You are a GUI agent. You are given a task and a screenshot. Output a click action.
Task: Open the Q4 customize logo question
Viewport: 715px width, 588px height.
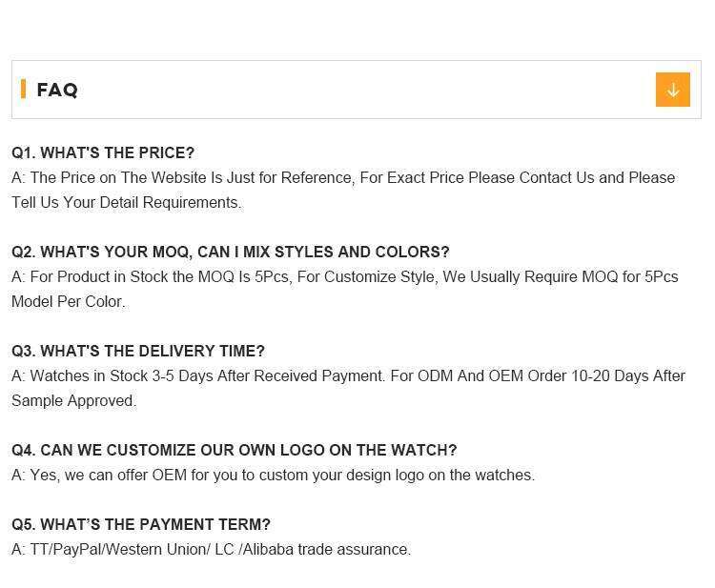[234, 450]
